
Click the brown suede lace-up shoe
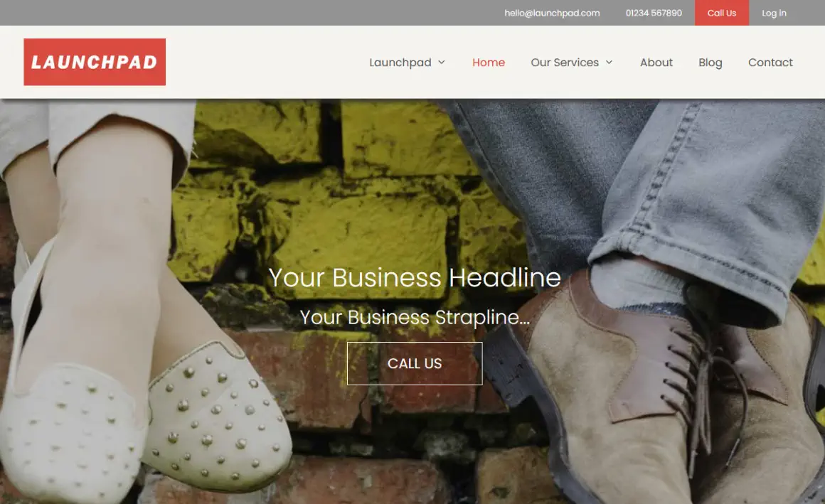(658, 390)
